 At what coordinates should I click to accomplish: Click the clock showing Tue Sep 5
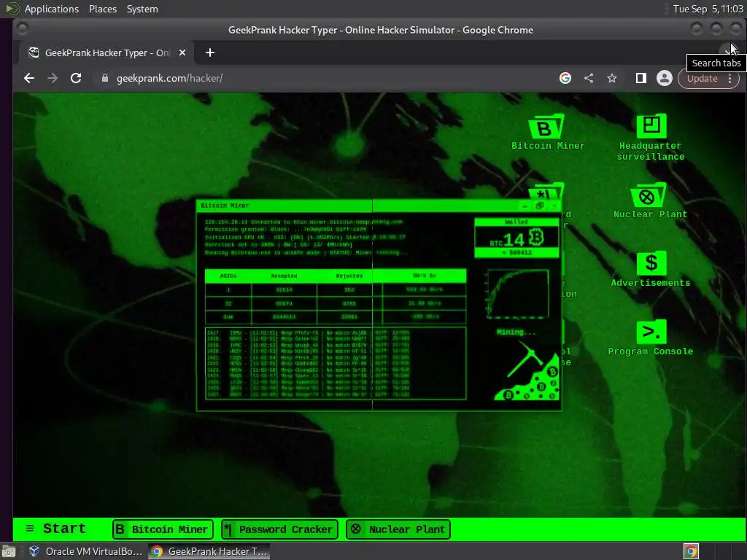[708, 9]
